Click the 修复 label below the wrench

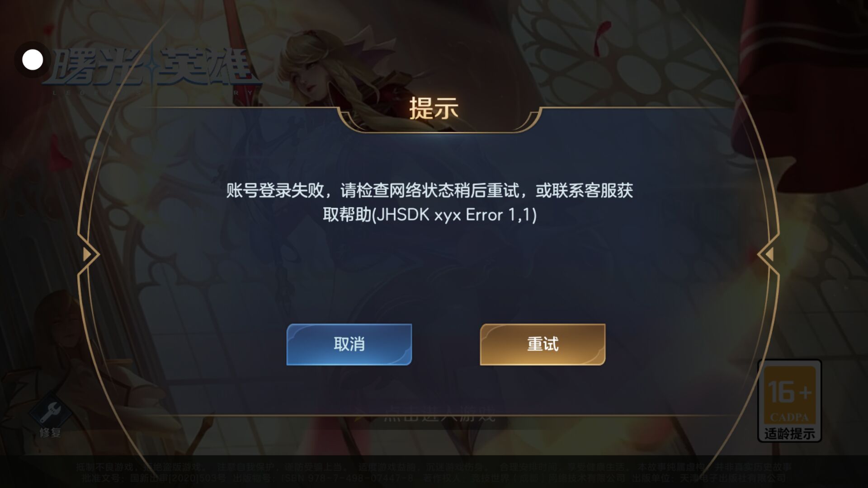50,432
